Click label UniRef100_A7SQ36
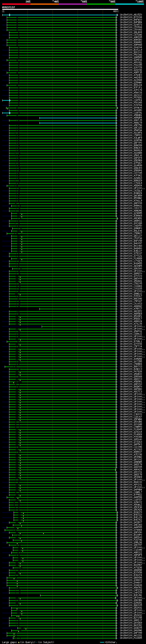This screenshot has width=146, height=644. pos(131,567)
